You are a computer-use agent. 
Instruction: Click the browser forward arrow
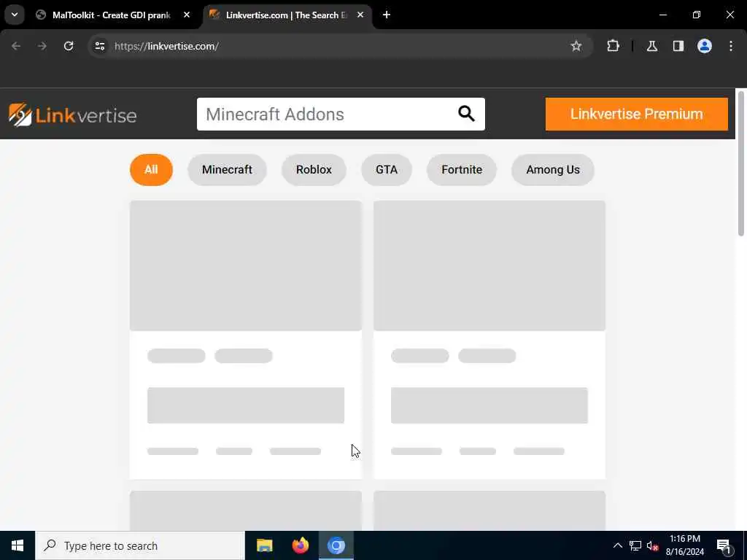(42, 46)
